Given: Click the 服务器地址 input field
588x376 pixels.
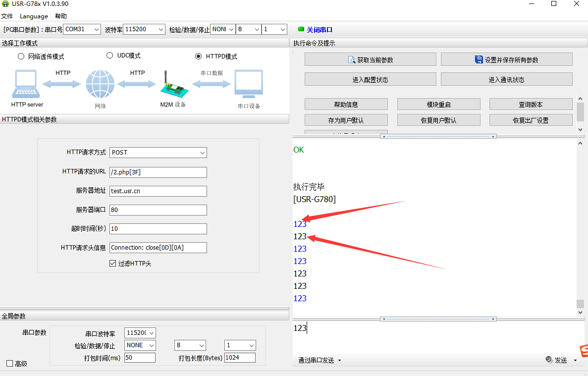Looking at the screenshot, I should [158, 191].
